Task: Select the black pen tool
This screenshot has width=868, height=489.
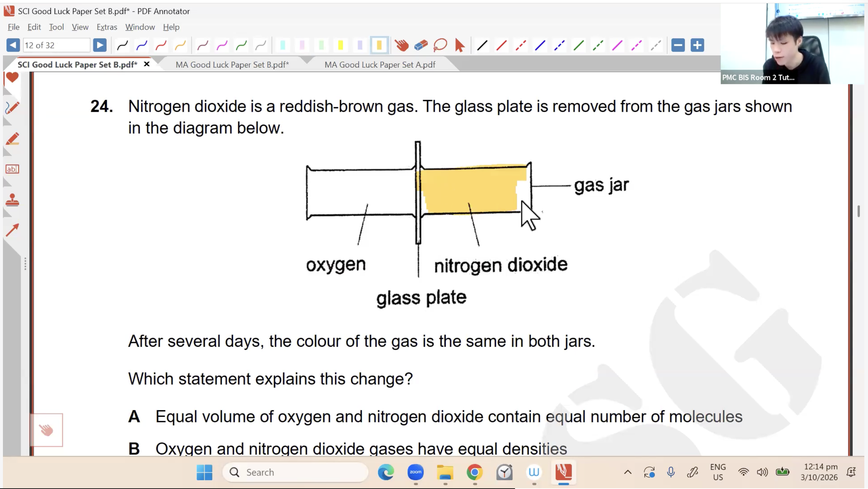Action: pyautogui.click(x=122, y=45)
